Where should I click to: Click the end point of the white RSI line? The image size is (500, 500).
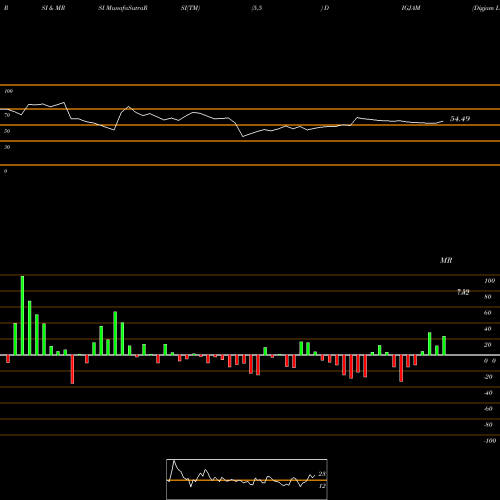click(443, 121)
